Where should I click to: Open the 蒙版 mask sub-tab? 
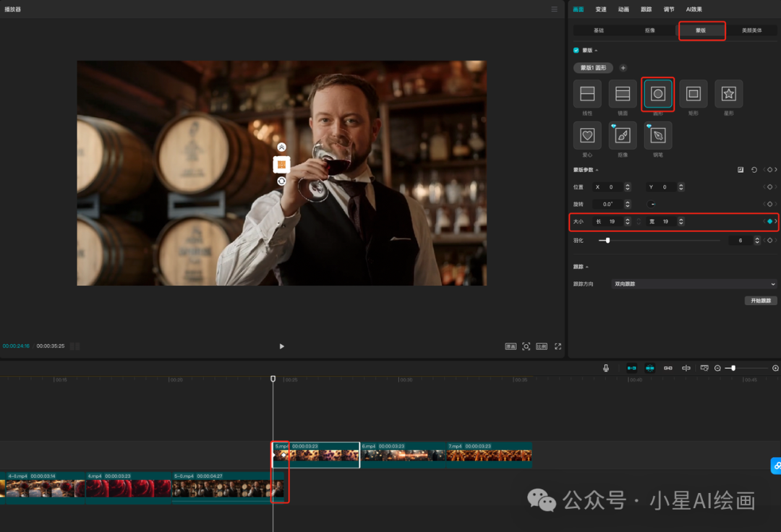701,30
